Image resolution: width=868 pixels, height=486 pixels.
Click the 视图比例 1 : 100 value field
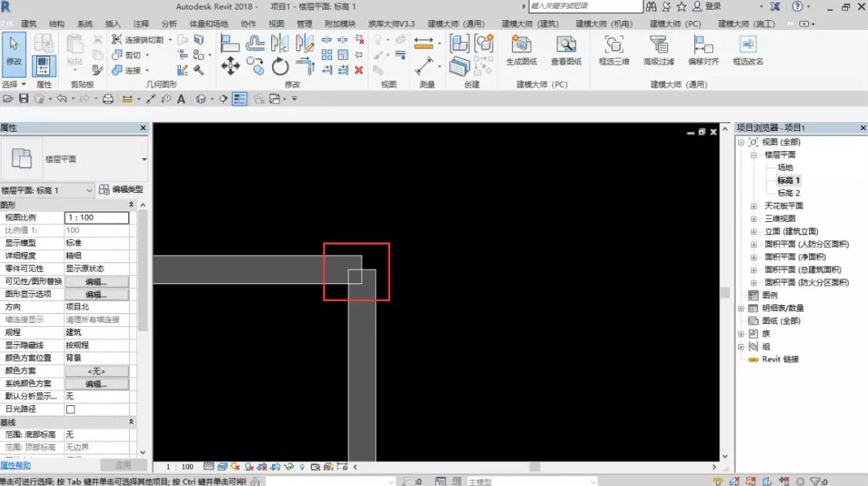[x=97, y=217]
